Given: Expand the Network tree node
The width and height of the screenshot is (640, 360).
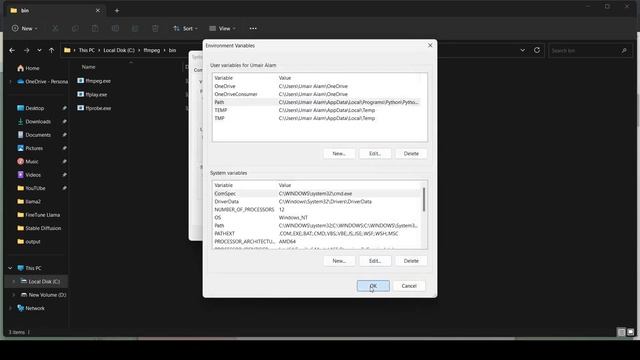Looking at the screenshot, I should (x=10, y=308).
